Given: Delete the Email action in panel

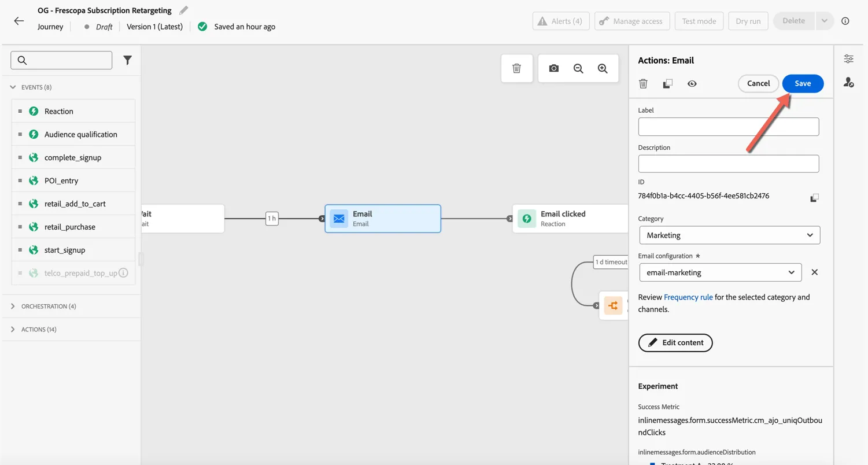Looking at the screenshot, I should click(643, 84).
